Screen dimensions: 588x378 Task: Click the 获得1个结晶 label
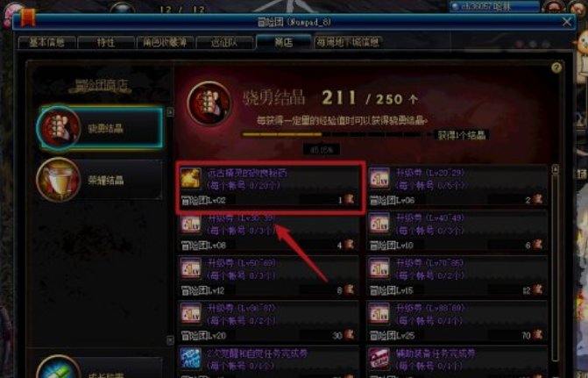click(462, 135)
